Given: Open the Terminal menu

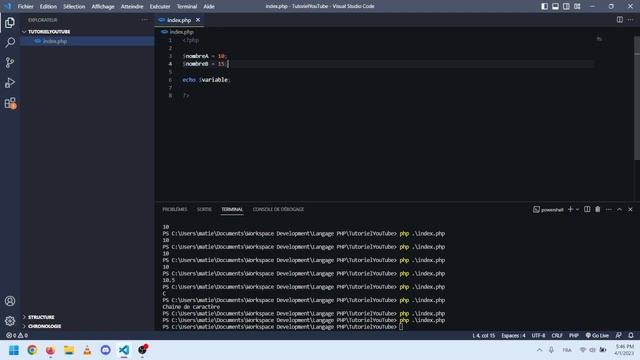Looking at the screenshot, I should coord(187,6).
